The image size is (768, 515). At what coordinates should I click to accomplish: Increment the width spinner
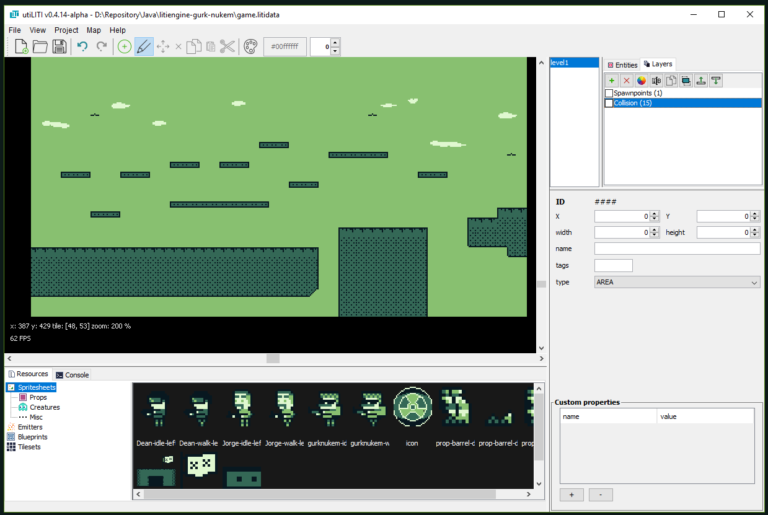coord(654,230)
